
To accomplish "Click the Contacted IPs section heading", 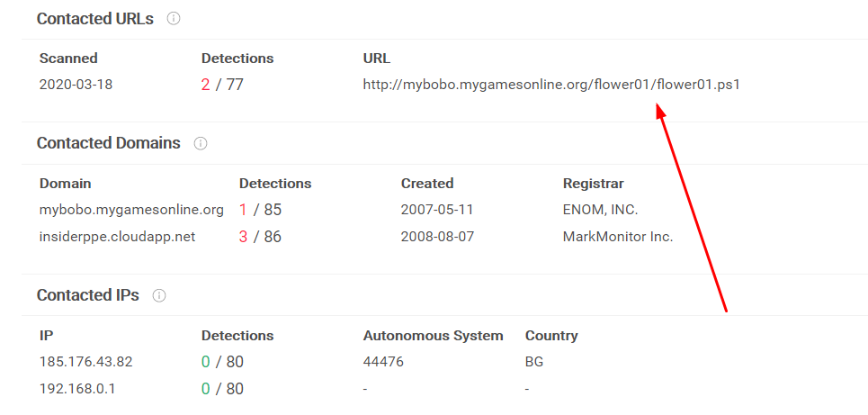I will 88,296.
